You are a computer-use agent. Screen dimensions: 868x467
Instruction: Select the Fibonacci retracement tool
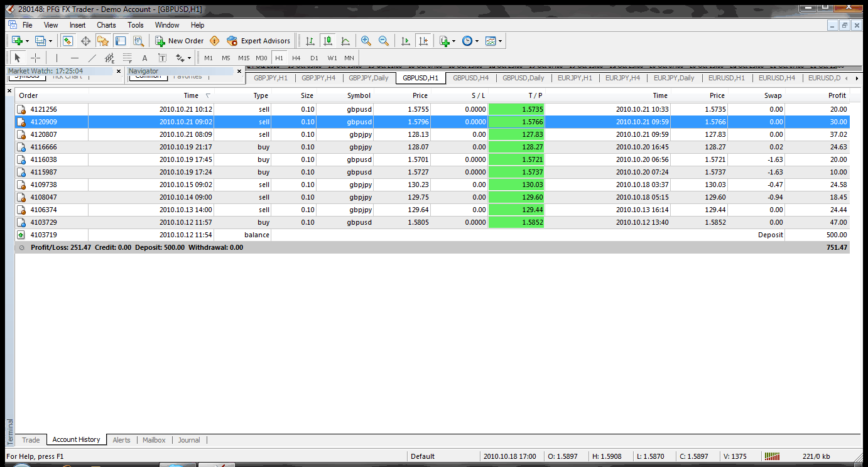127,58
